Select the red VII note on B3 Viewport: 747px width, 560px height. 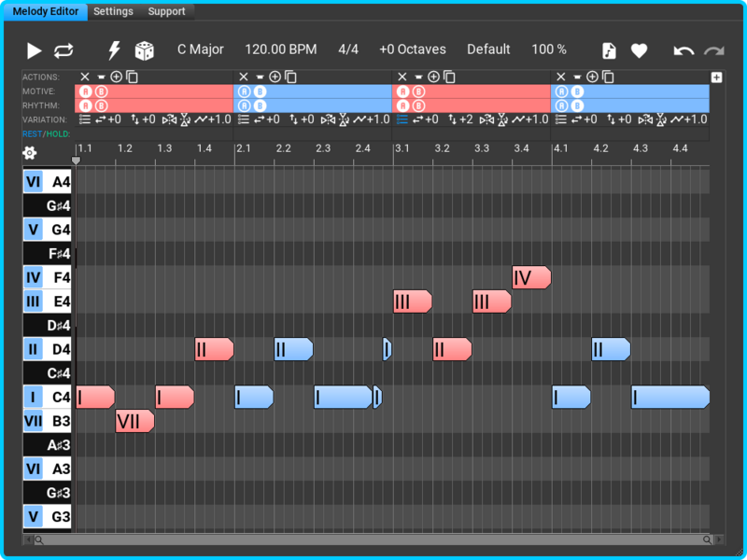[134, 421]
